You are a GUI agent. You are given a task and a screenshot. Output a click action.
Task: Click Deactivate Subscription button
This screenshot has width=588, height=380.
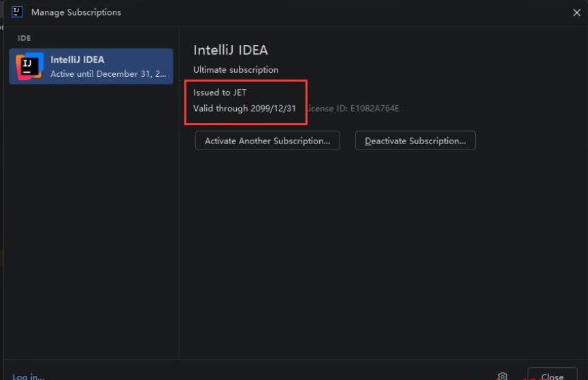[415, 141]
